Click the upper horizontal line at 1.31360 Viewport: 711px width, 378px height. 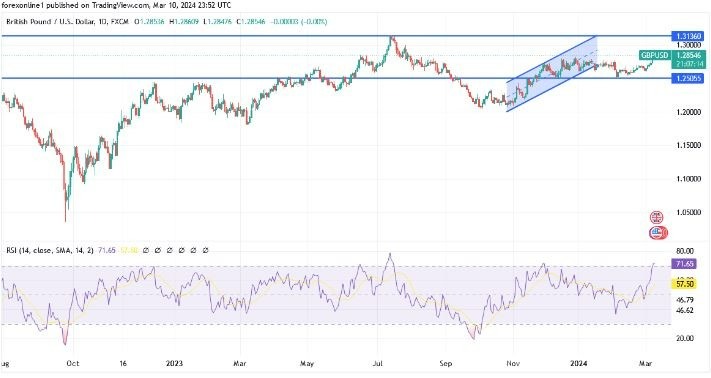tap(336, 35)
